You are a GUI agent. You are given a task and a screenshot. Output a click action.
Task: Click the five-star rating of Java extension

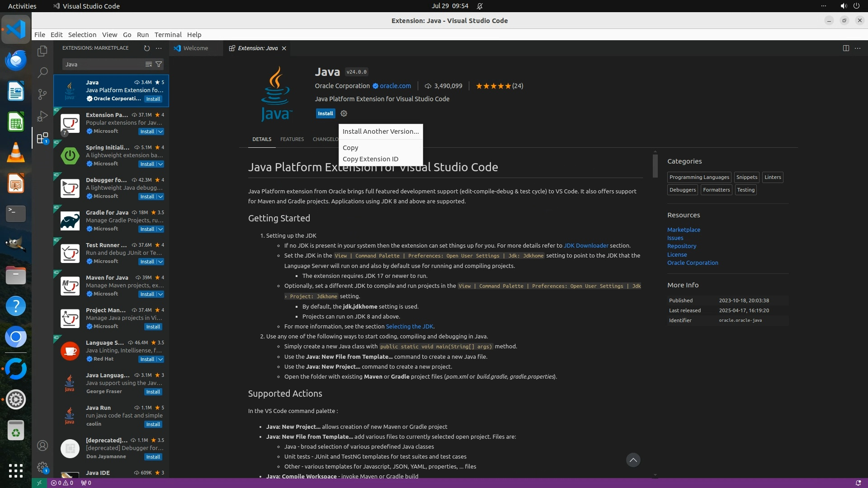pos(493,86)
